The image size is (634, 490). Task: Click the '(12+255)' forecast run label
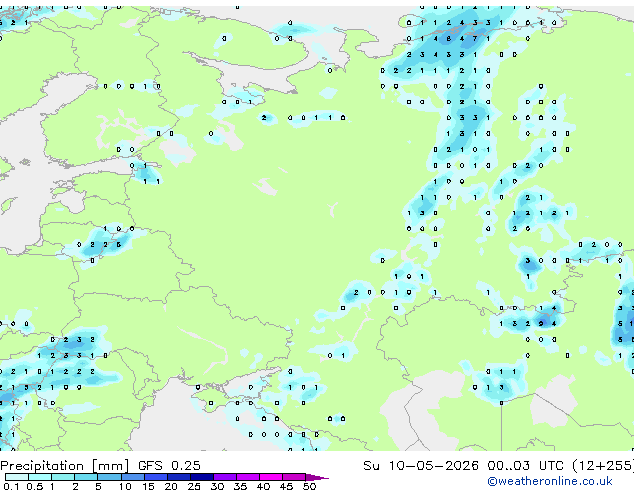pos(603,466)
